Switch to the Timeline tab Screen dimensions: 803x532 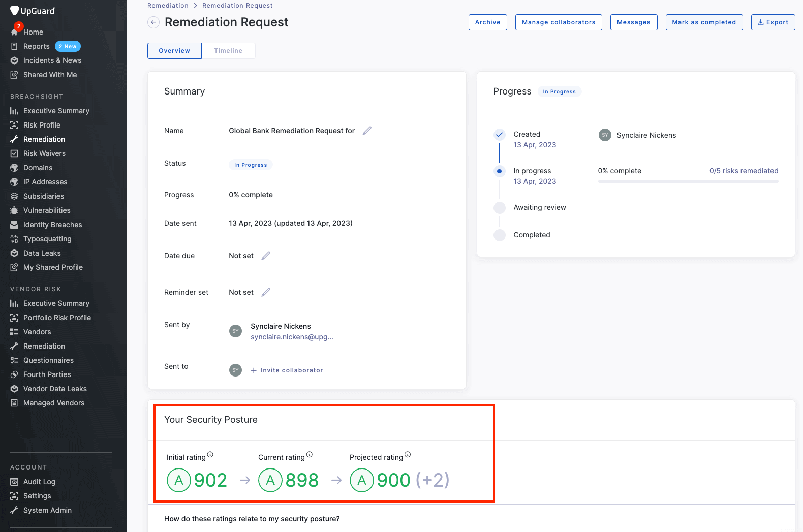point(228,51)
